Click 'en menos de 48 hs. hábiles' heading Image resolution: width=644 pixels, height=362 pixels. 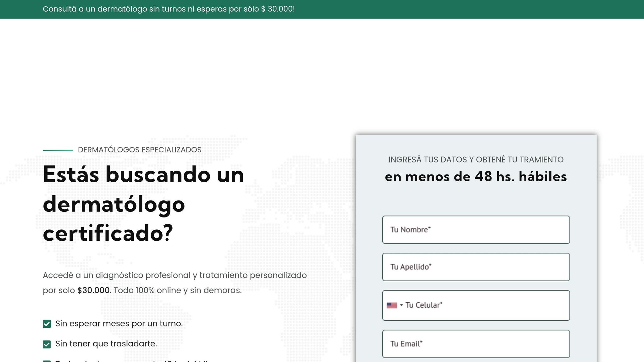tap(476, 177)
